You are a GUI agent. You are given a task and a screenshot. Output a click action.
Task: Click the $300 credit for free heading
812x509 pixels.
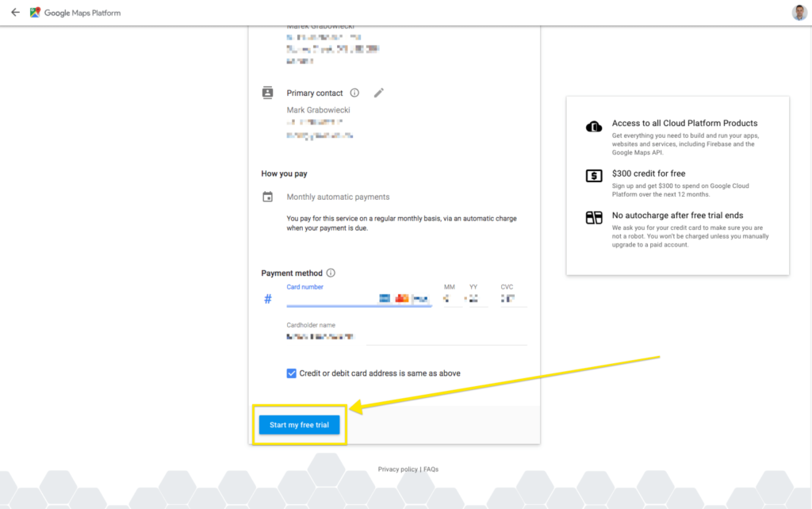649,174
